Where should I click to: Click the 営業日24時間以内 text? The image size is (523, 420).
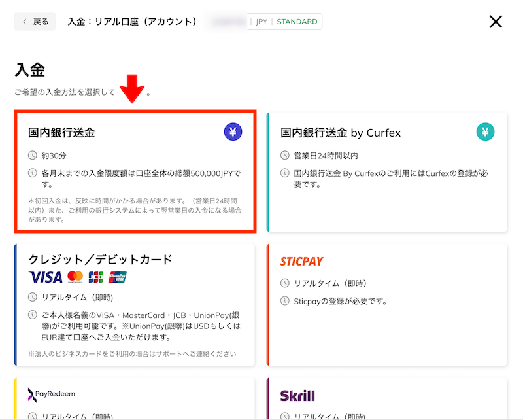click(x=326, y=156)
